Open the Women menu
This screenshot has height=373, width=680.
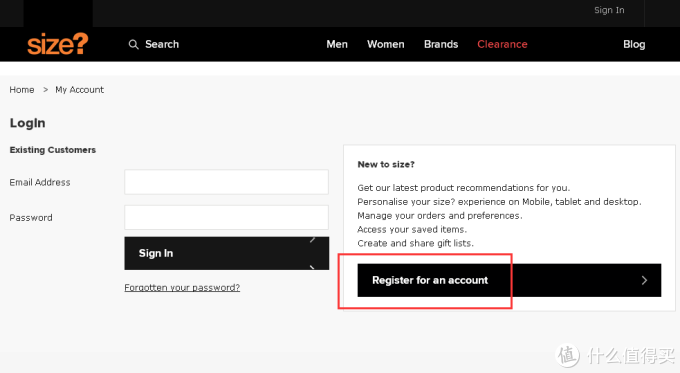point(386,44)
